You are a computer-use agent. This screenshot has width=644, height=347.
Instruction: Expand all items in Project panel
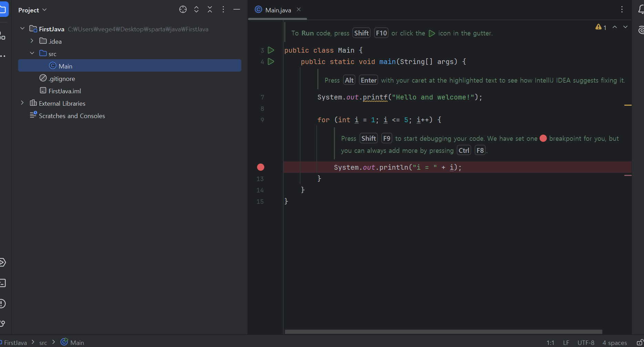[x=196, y=10]
